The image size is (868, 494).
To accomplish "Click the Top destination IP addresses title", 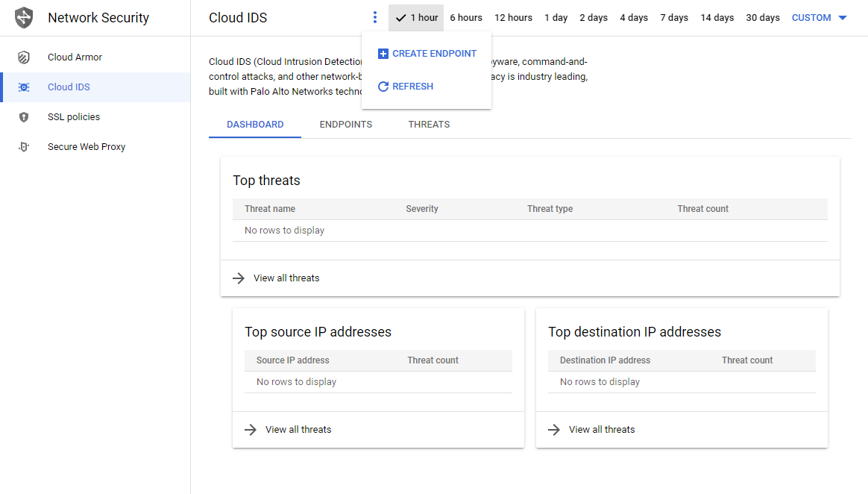I will (x=635, y=332).
